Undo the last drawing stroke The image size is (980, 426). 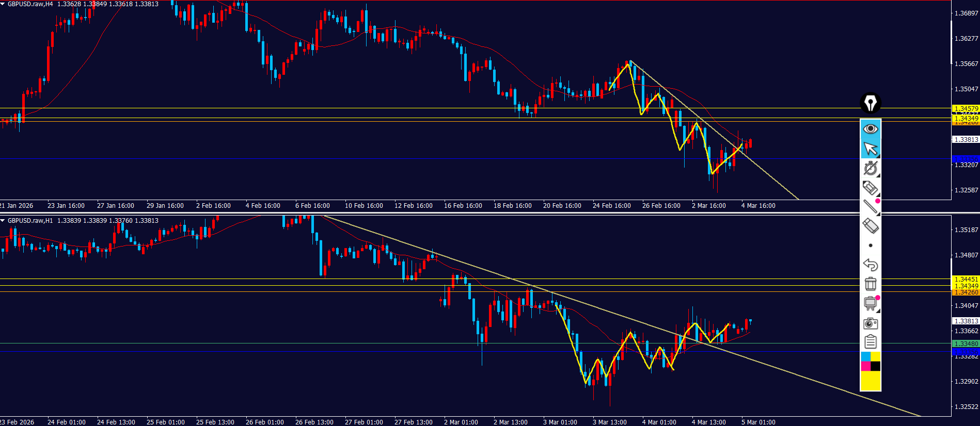(x=871, y=265)
